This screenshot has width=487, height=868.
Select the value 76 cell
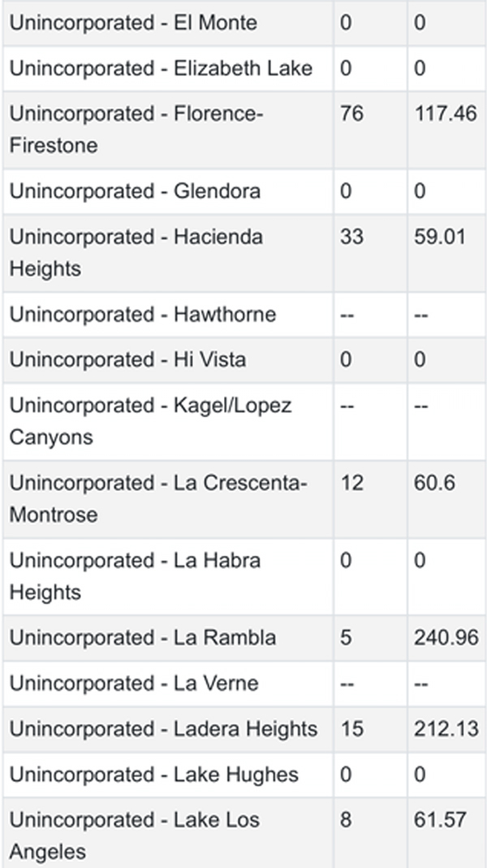click(x=351, y=114)
